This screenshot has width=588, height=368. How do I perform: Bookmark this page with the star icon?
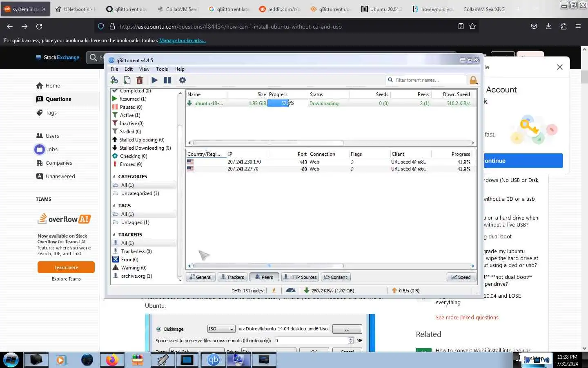tap(472, 27)
